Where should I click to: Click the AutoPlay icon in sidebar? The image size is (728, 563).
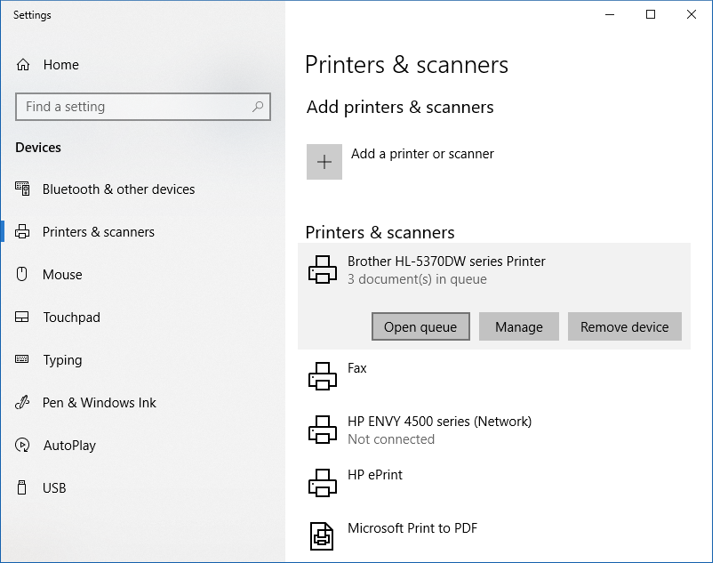(23, 446)
